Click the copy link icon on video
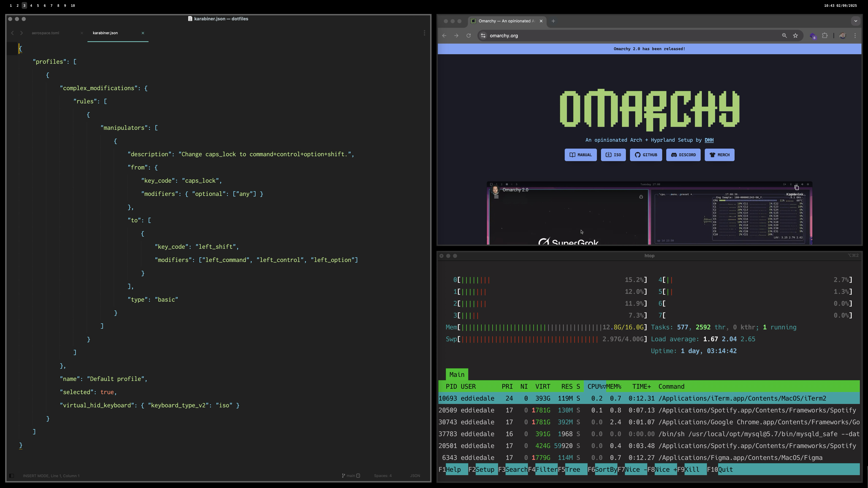 797,188
